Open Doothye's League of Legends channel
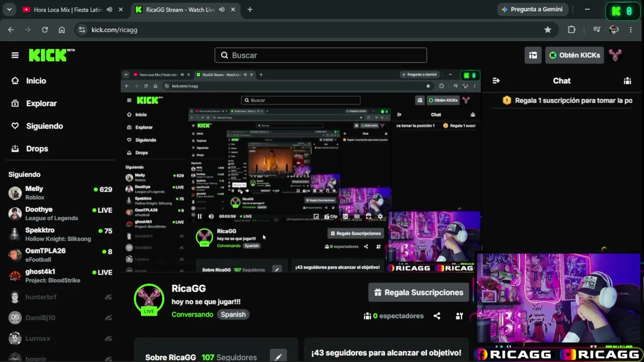Screen dimensions: 644x362 (x=60, y=213)
